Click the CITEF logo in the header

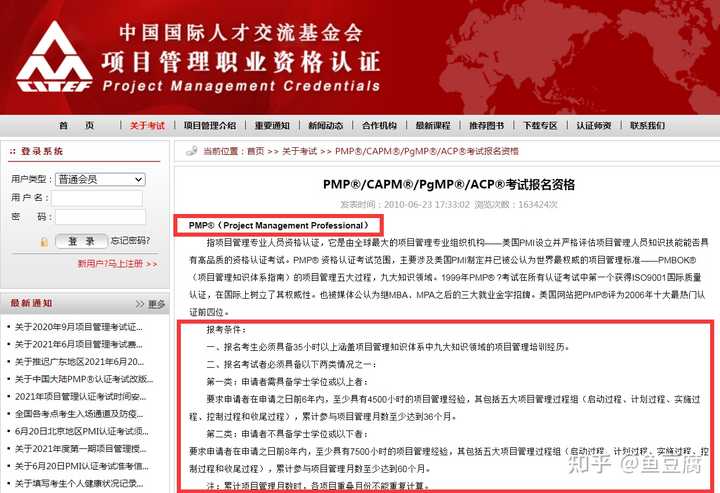(x=54, y=56)
